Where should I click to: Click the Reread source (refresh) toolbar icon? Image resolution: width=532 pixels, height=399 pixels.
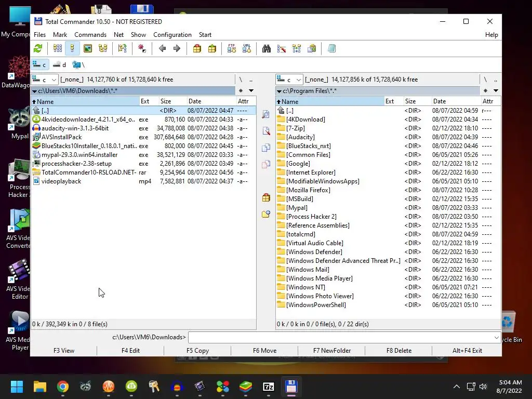click(38, 48)
